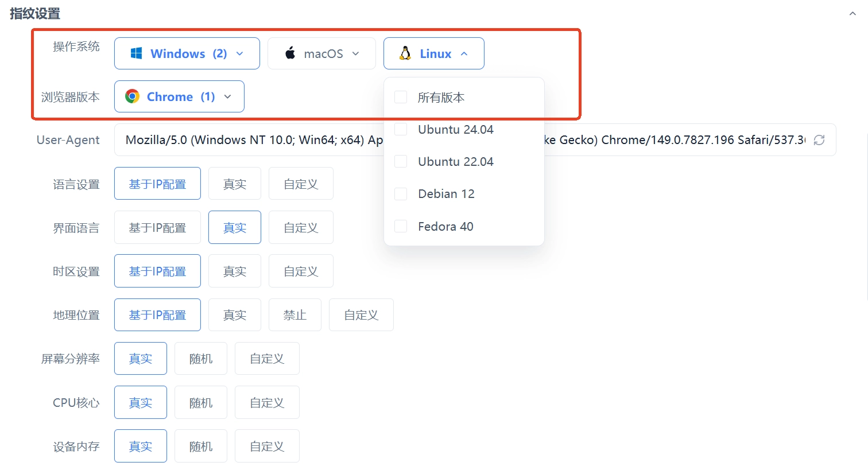Choose 真实 for 语言设置
Viewport: 868px width, 470px height.
[x=235, y=184]
